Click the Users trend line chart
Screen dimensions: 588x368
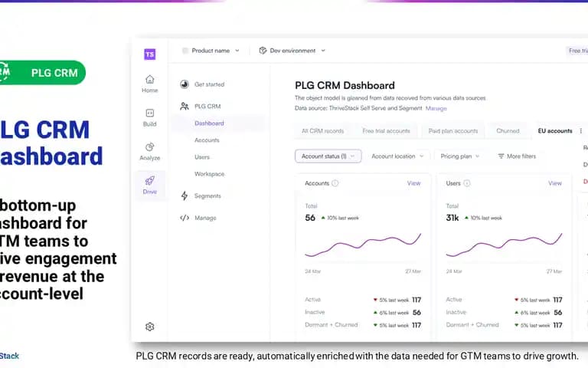[x=504, y=245]
